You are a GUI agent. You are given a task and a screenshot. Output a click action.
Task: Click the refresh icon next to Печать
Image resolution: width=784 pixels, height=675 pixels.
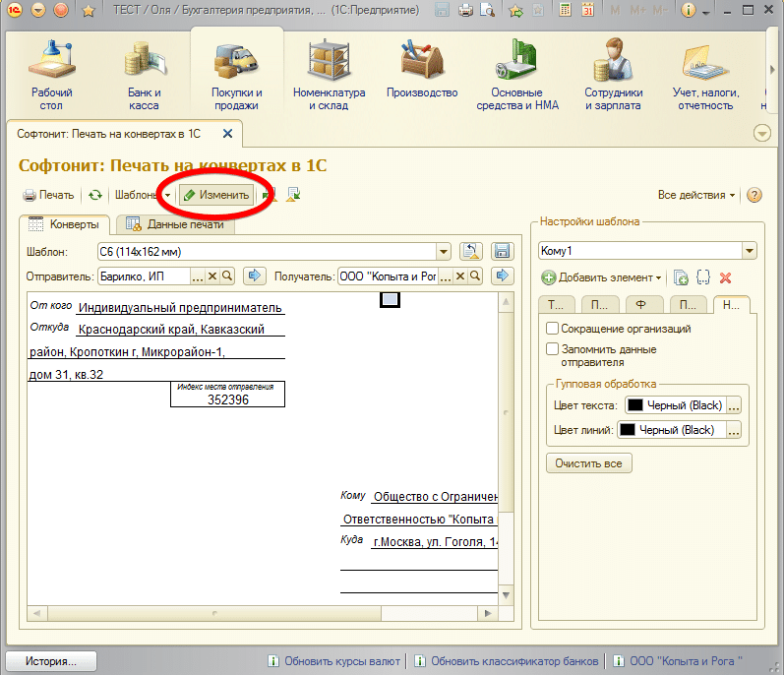tap(95, 196)
